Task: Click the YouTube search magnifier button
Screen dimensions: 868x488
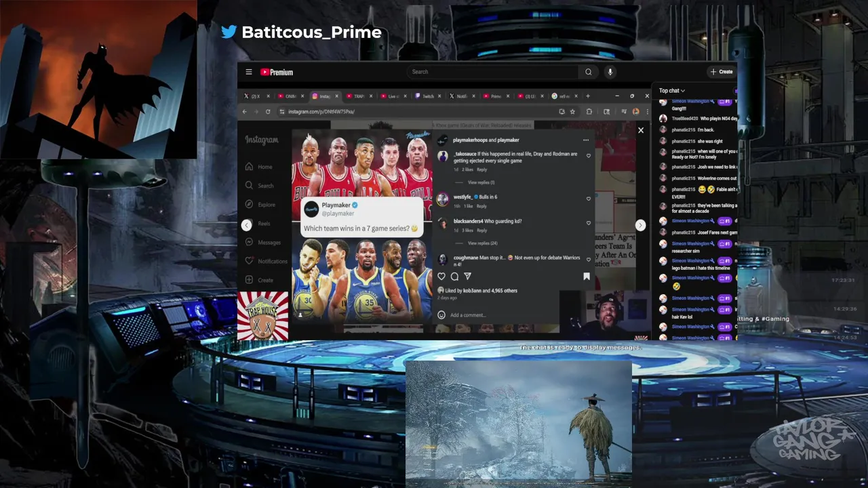Action: pyautogui.click(x=589, y=72)
